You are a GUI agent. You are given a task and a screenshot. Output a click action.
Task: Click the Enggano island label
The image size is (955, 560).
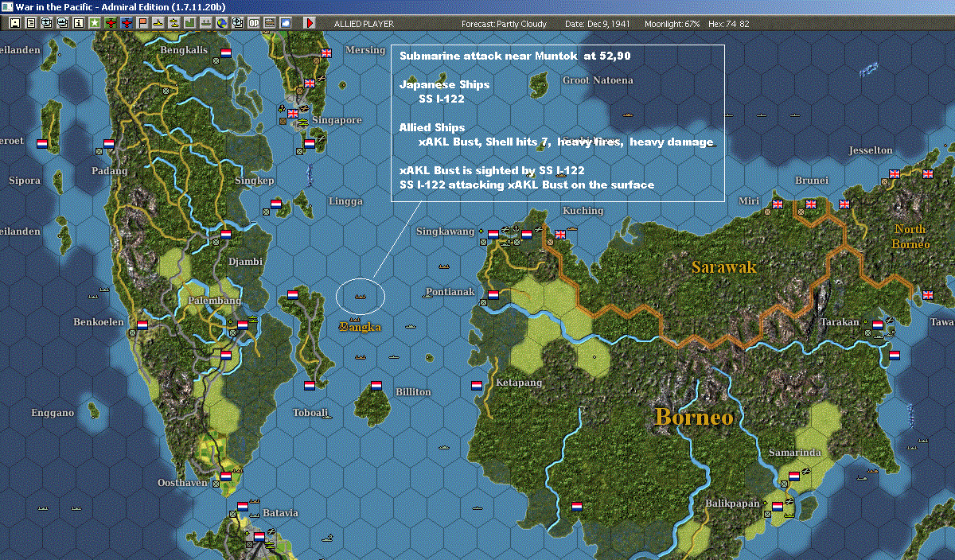coord(53,413)
